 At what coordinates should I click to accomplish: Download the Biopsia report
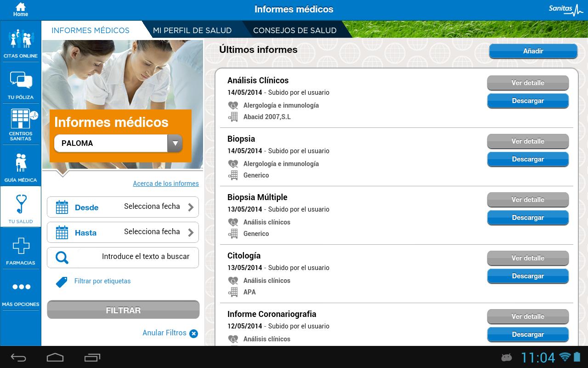point(528,159)
